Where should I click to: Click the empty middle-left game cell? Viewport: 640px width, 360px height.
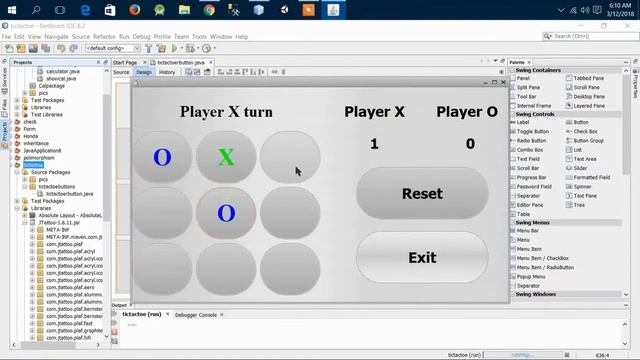(x=162, y=213)
